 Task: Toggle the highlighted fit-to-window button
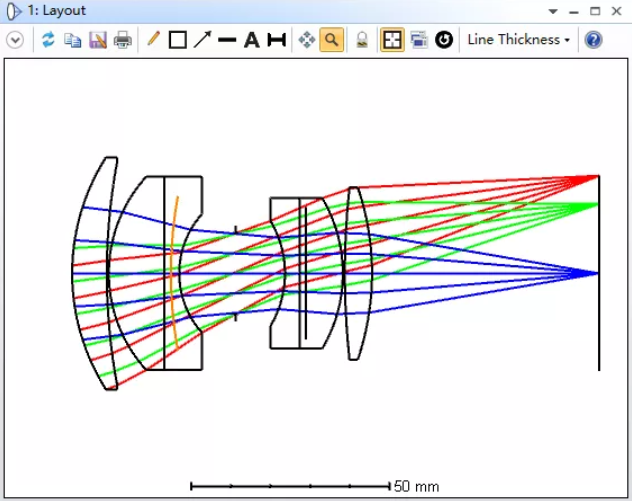click(392, 40)
